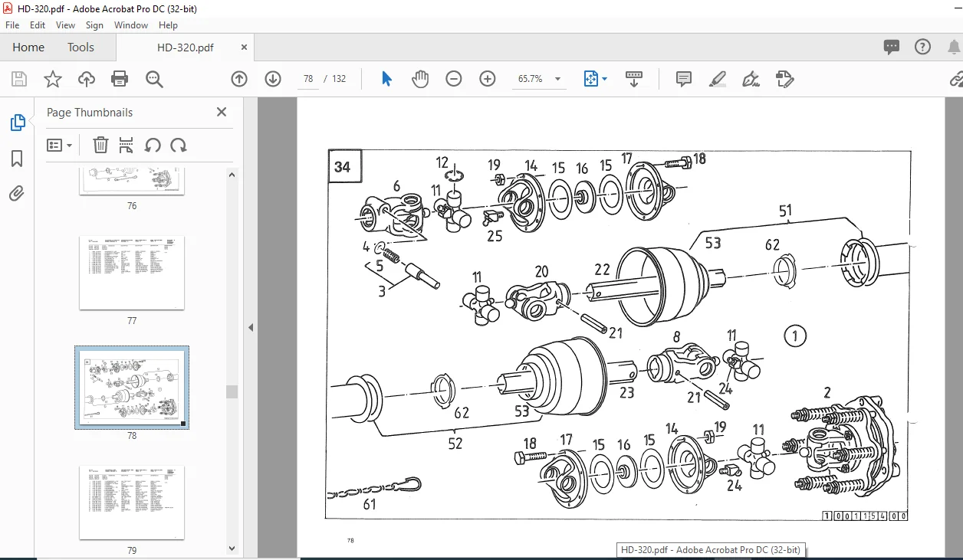Go to previous page arrow

(x=239, y=79)
